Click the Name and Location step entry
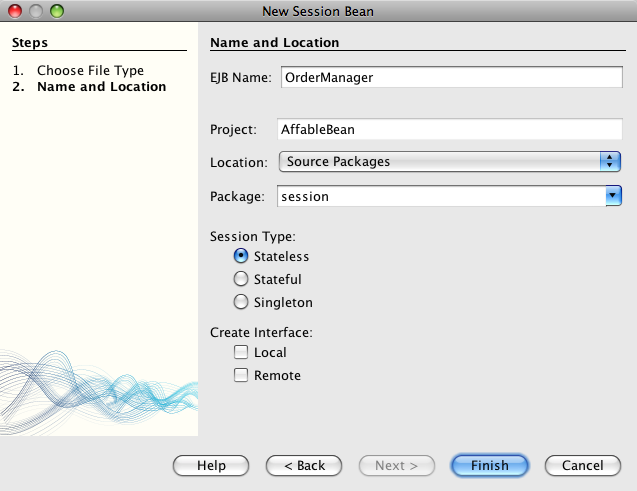 pyautogui.click(x=101, y=87)
